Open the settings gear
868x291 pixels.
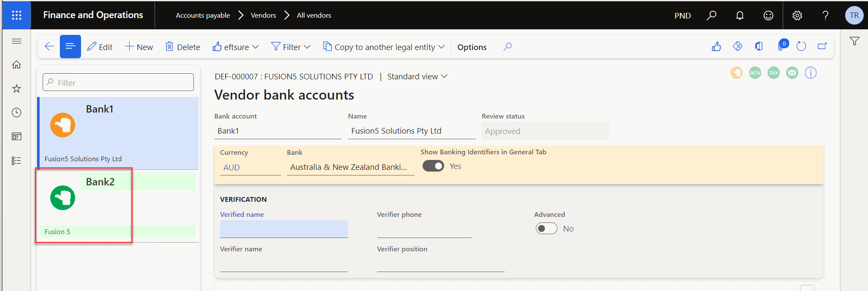797,16
